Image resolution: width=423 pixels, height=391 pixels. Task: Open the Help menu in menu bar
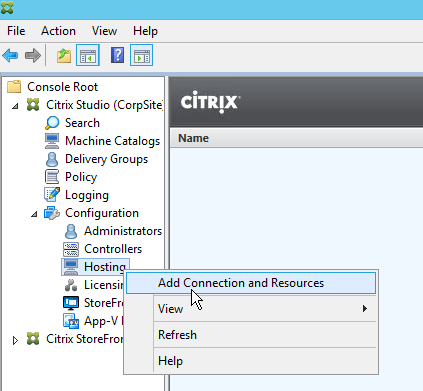coord(145,31)
